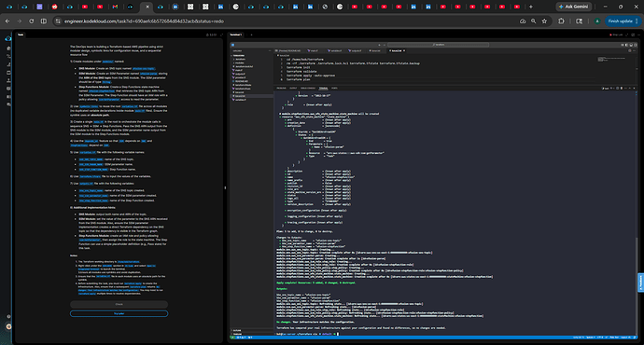Click the editor minimap preview

pyautogui.click(x=611, y=59)
